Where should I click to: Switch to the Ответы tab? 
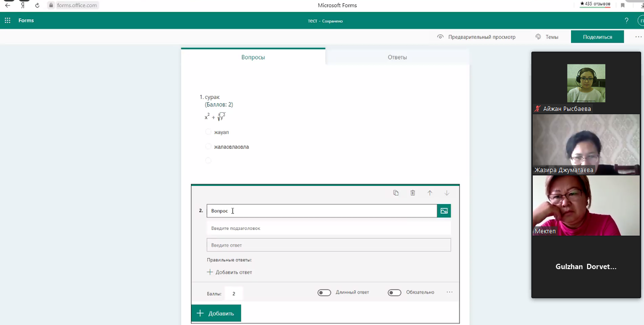pyautogui.click(x=397, y=57)
